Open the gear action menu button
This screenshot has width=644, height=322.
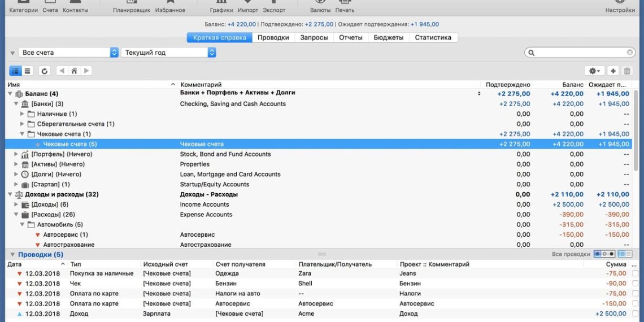594,71
